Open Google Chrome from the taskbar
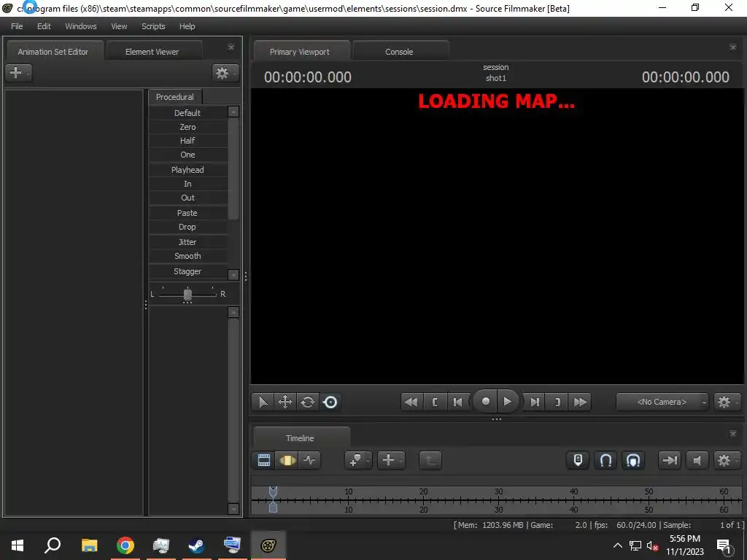747x560 pixels. point(125,545)
